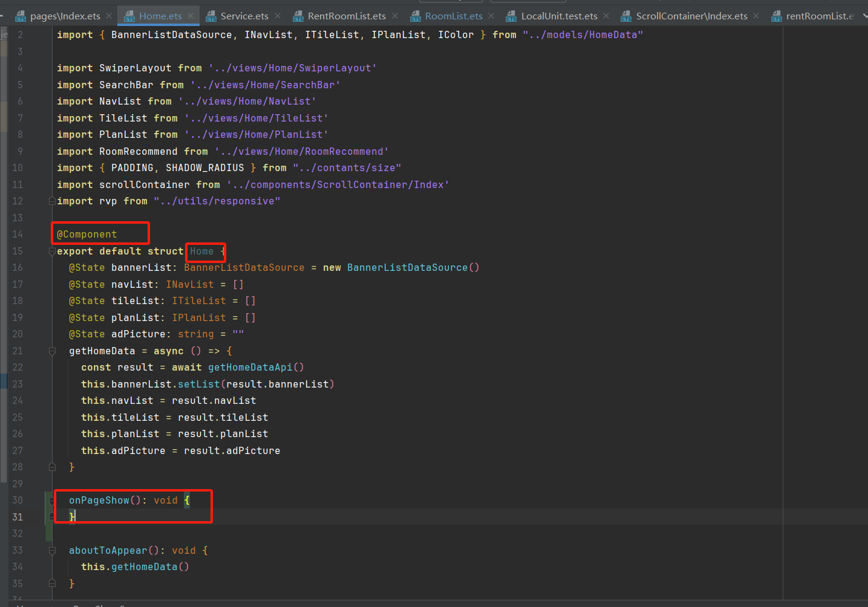Switch to the ScrollContainer\Index.ets tab
Screen dimensions: 868x607
point(691,16)
